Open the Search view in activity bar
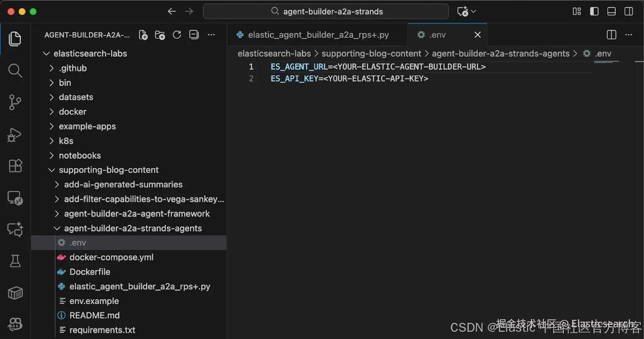Image resolution: width=644 pixels, height=339 pixels. [x=15, y=71]
